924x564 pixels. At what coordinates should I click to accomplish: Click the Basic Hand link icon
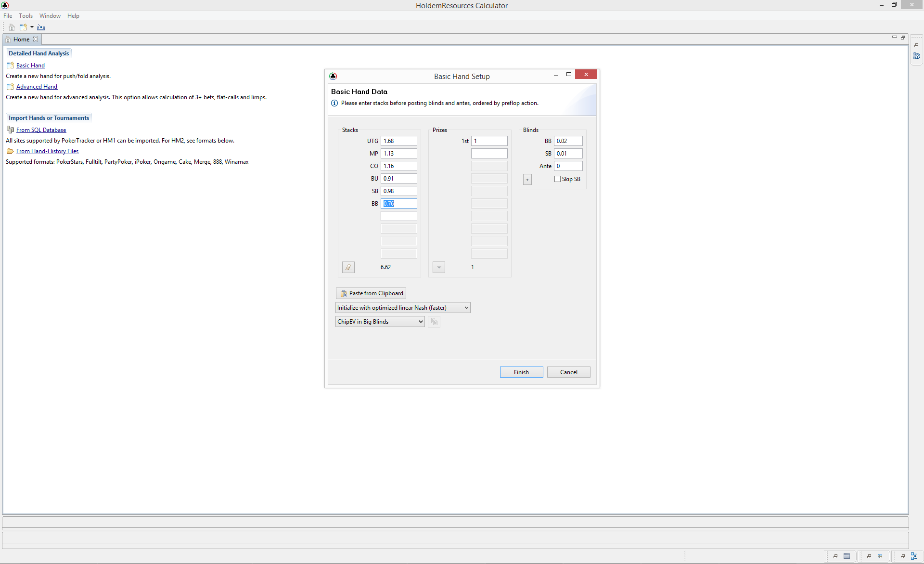click(x=10, y=65)
